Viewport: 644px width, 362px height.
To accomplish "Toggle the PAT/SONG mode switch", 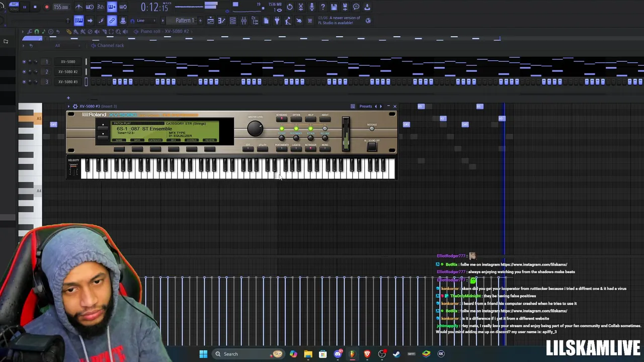I will tap(14, 6).
